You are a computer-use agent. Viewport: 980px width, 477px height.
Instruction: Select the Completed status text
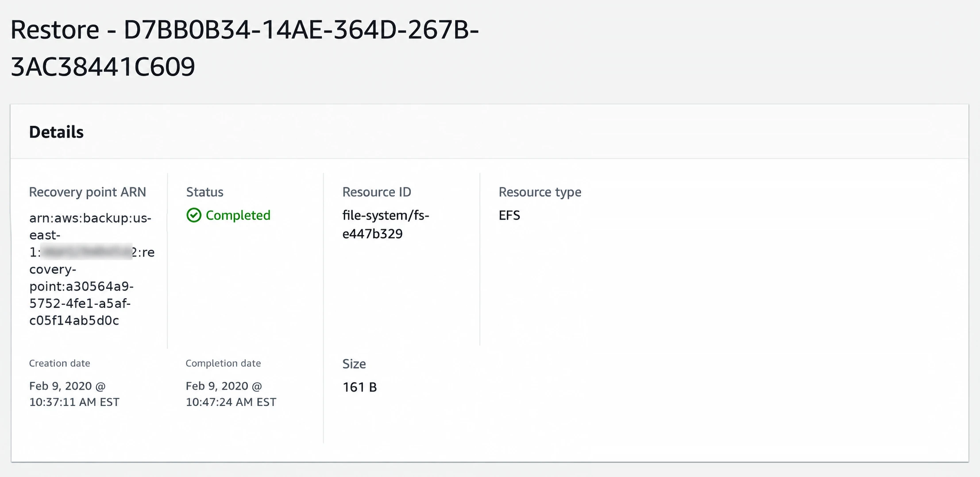(x=238, y=215)
